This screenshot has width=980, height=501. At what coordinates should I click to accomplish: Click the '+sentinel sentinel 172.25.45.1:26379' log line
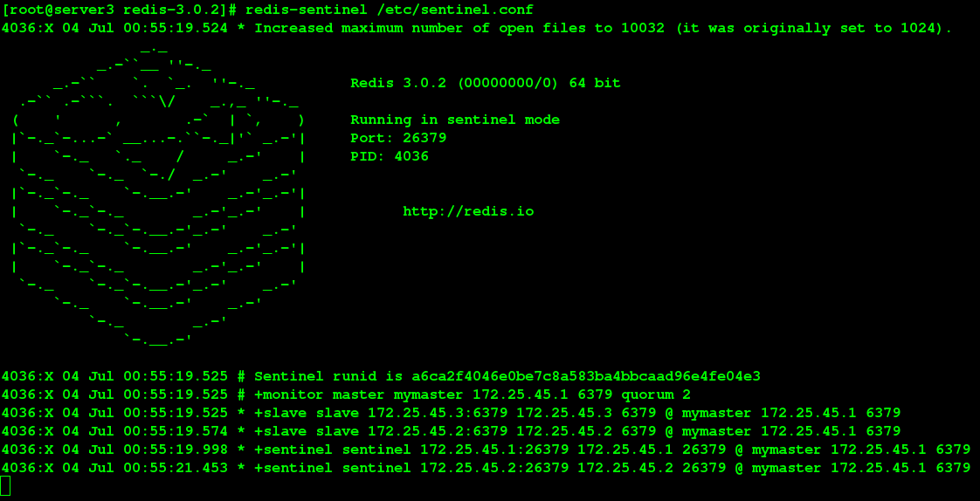pyautogui.click(x=486, y=450)
